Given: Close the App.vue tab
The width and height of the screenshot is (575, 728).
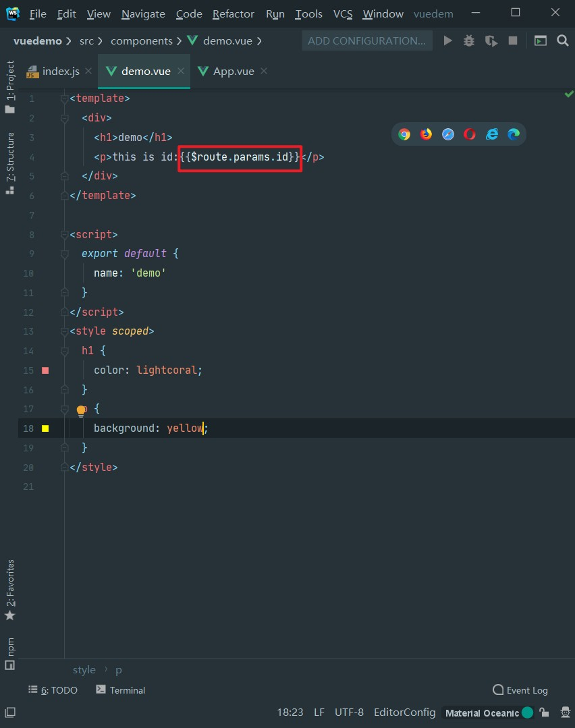Looking at the screenshot, I should tap(264, 71).
